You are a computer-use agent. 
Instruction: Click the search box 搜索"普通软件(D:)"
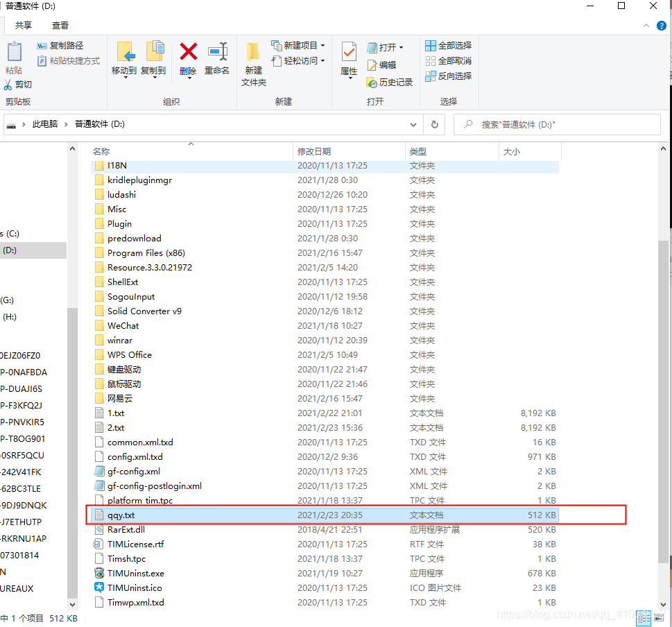[x=555, y=124]
